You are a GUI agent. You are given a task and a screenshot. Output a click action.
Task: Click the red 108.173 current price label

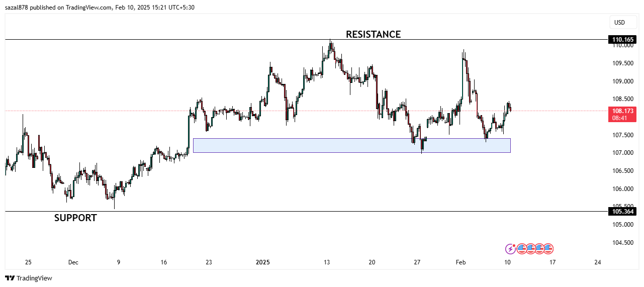click(x=622, y=114)
